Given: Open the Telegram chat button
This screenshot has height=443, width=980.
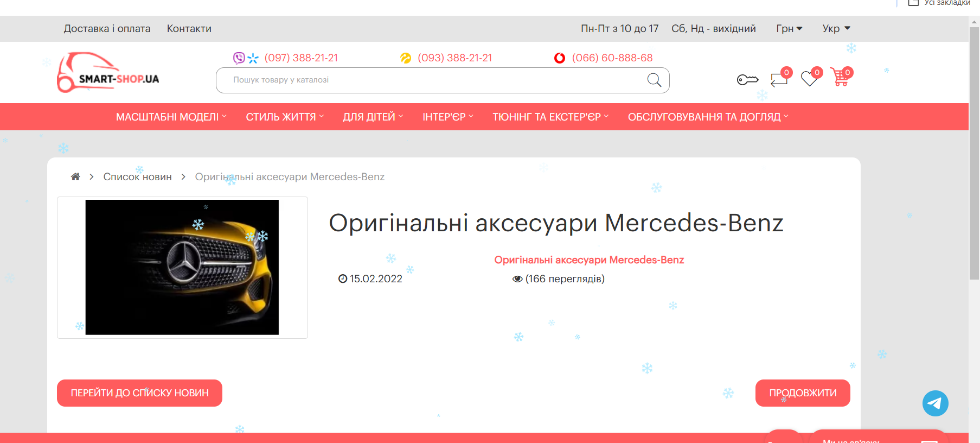Looking at the screenshot, I should tap(936, 403).
